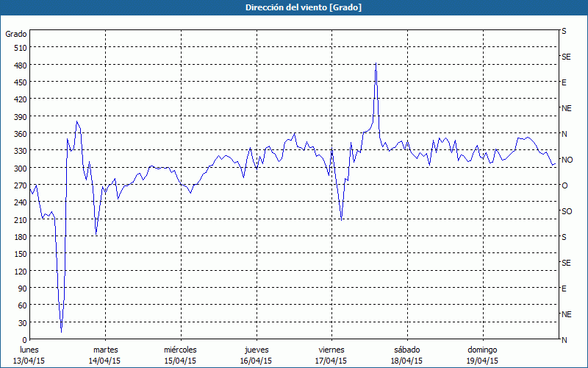Click the "viernes" day label

[331, 350]
